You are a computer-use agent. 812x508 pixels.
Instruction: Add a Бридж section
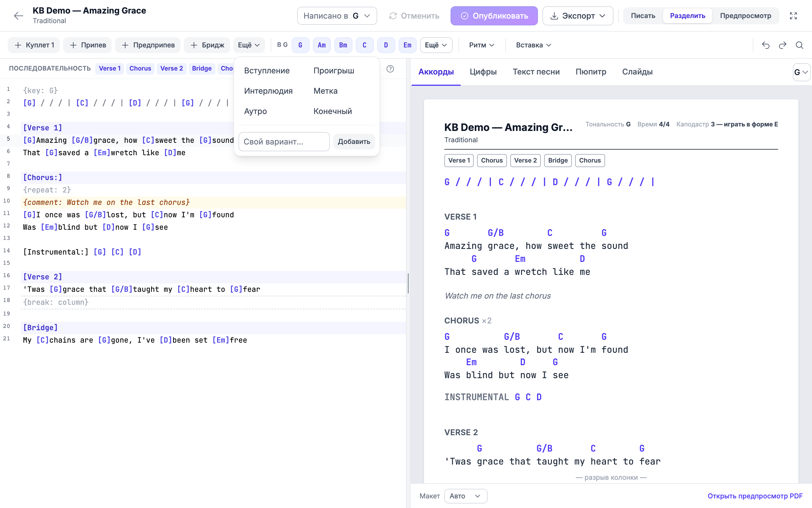(207, 45)
